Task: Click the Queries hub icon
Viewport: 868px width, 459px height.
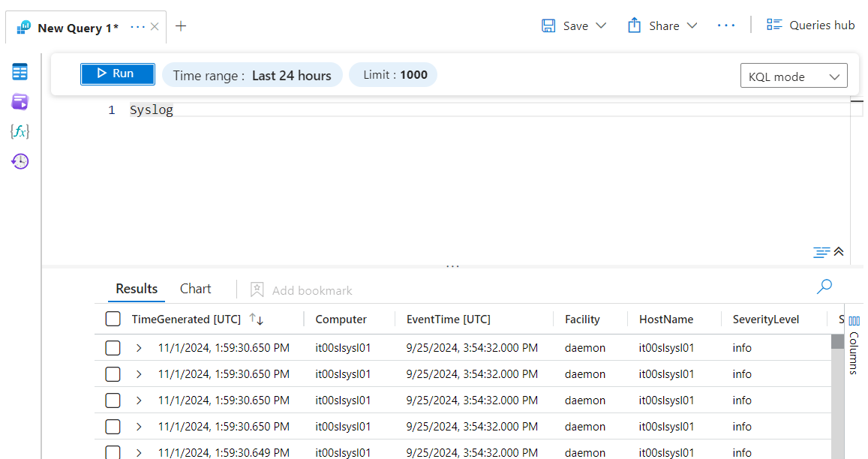Action: pos(774,25)
